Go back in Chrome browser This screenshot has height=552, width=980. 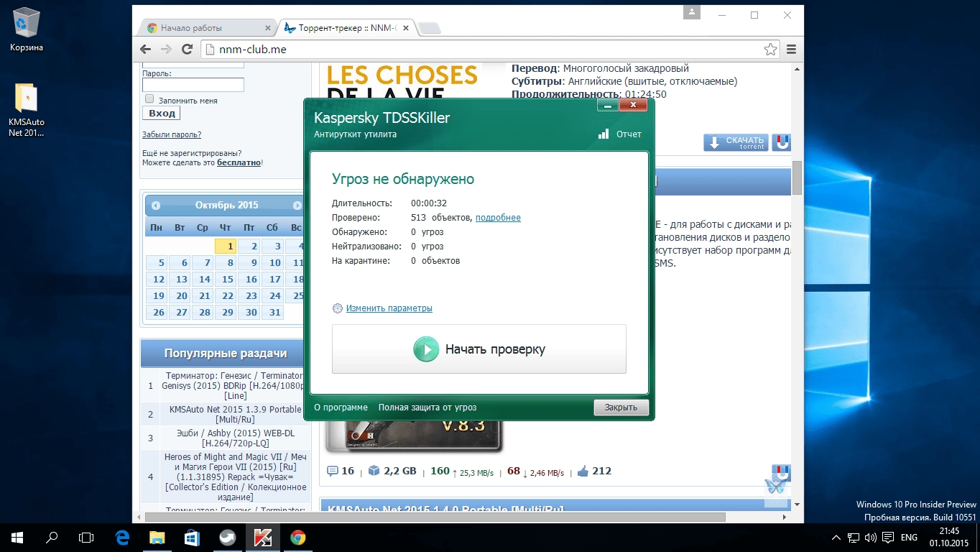(x=146, y=49)
